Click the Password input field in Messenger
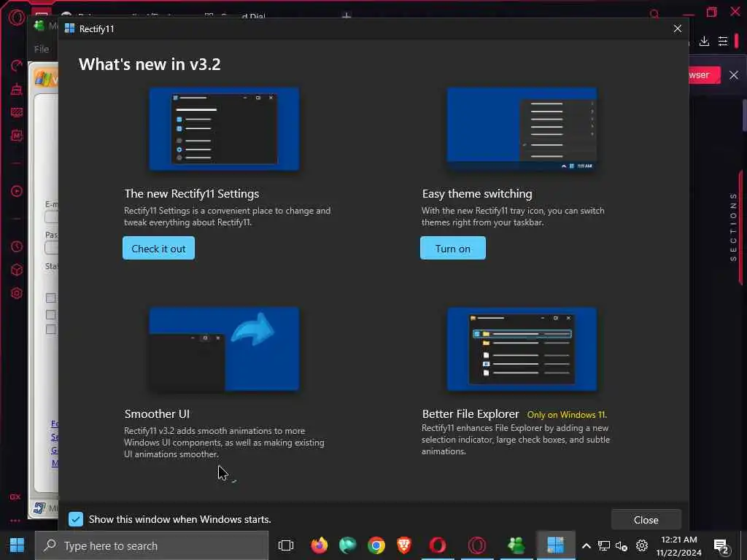The image size is (747, 560). tap(52, 248)
